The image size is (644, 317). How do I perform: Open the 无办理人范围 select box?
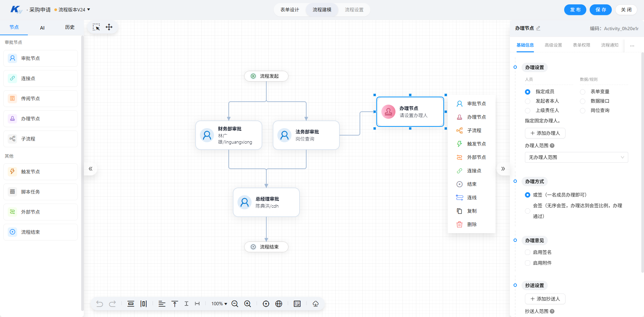point(576,157)
